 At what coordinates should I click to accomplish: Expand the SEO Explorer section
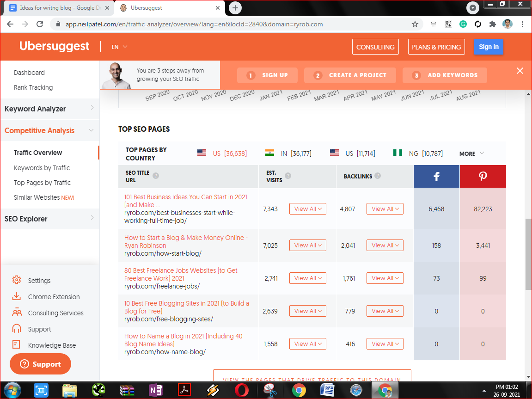[50, 219]
